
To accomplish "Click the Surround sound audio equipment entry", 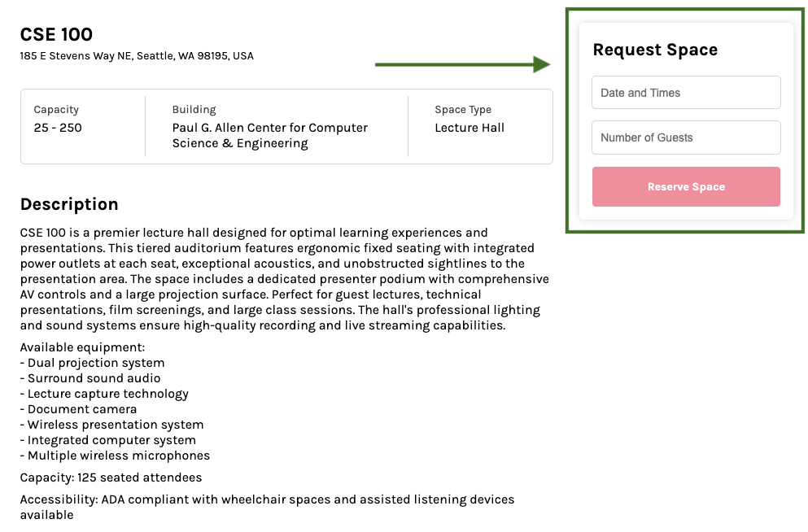I will [90, 377].
